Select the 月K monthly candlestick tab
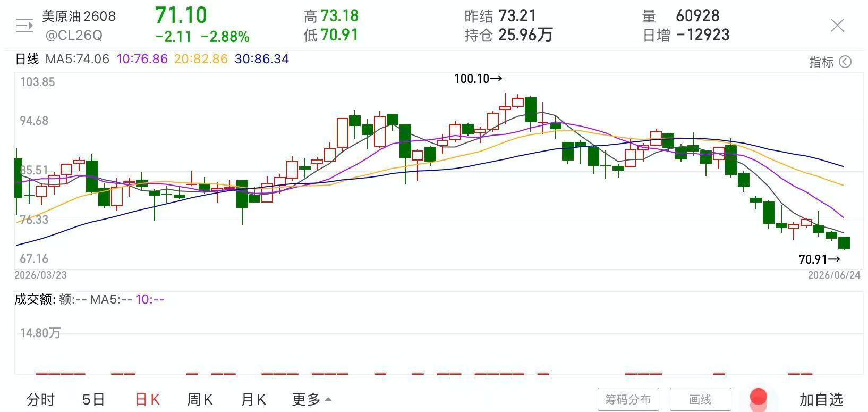This screenshot has height=412, width=868. [253, 399]
